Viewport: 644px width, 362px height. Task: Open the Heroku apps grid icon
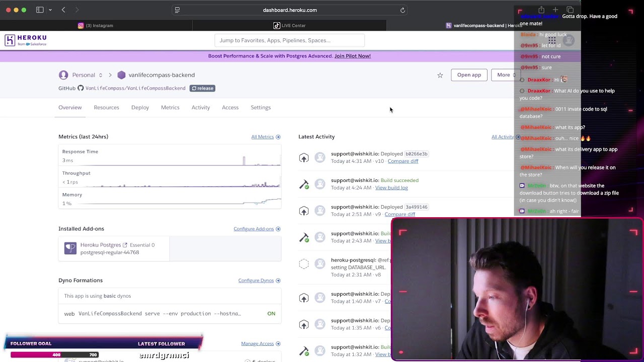552,40
